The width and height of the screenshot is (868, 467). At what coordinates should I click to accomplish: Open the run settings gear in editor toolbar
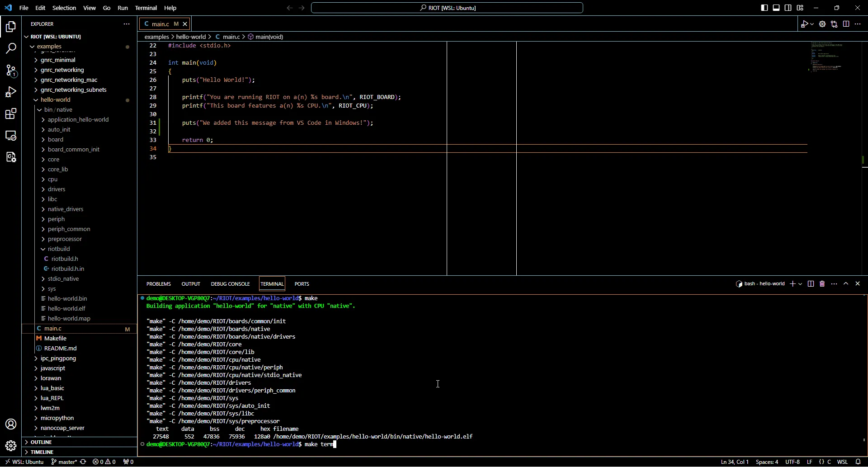[x=823, y=24]
